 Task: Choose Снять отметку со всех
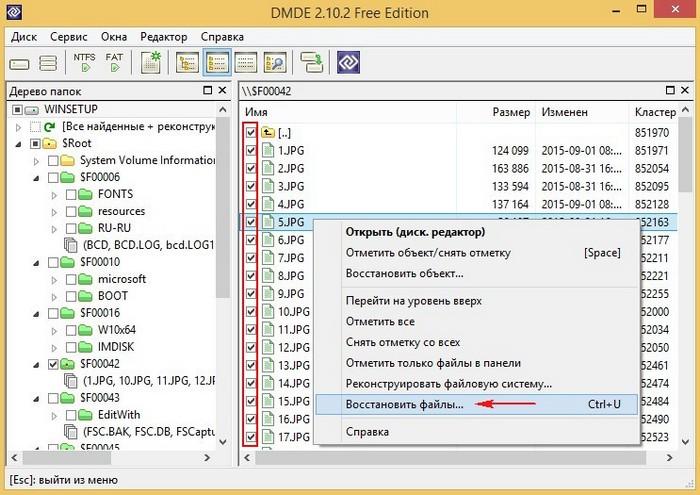pyautogui.click(x=476, y=342)
